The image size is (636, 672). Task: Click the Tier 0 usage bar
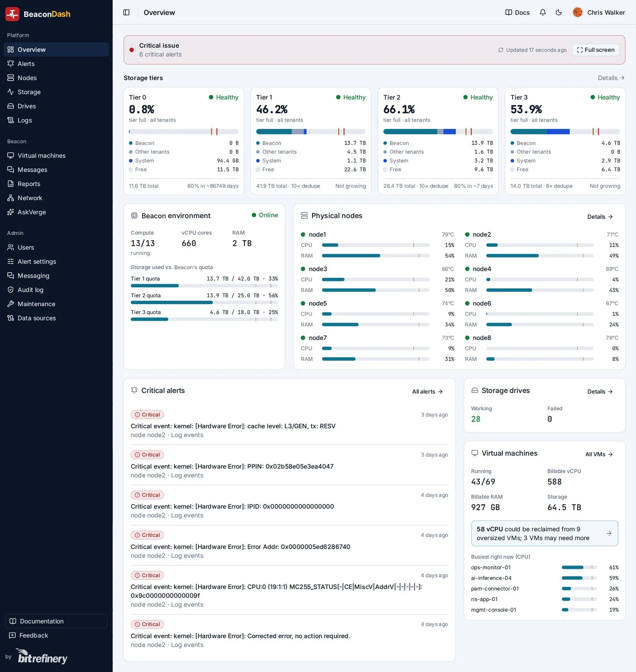184,131
